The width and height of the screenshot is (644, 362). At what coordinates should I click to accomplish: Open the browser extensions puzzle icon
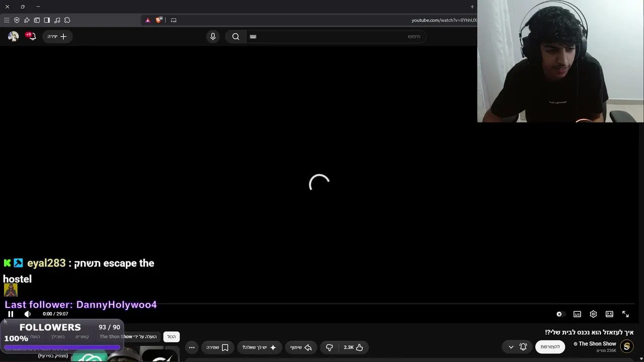pyautogui.click(x=67, y=20)
